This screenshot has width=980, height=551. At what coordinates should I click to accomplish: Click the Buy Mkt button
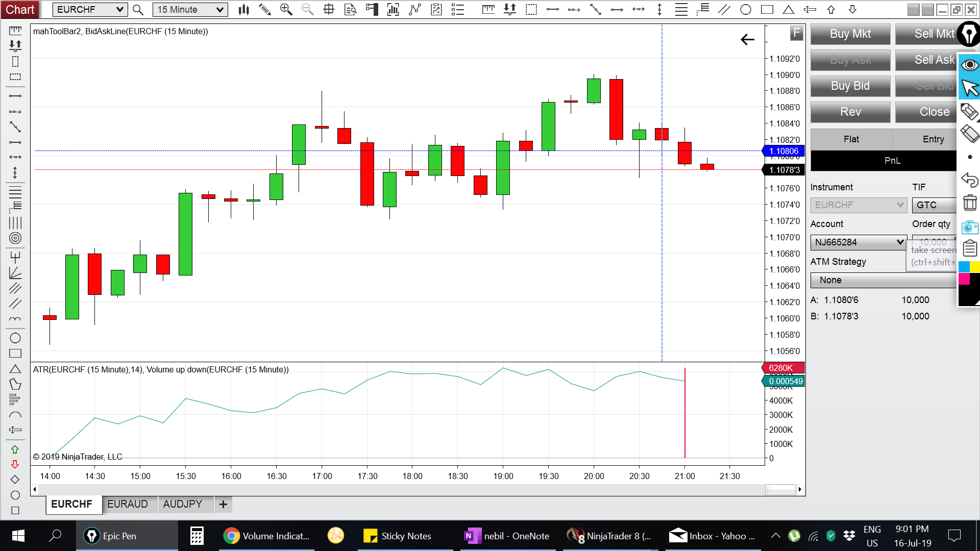[850, 34]
